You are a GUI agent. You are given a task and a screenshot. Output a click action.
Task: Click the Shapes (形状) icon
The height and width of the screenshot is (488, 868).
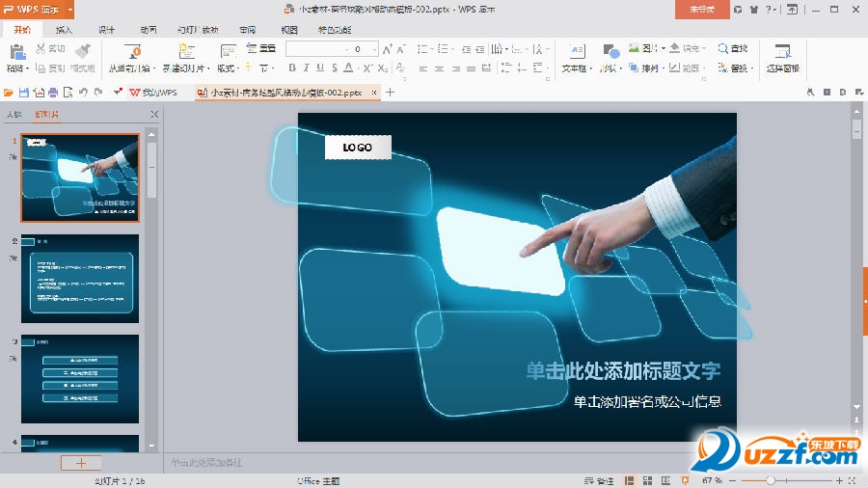[611, 52]
